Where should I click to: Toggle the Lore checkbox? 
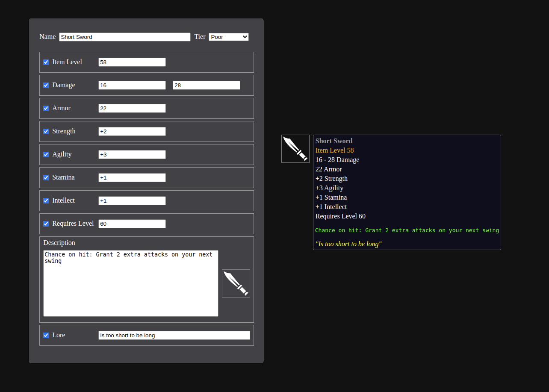(x=46, y=336)
